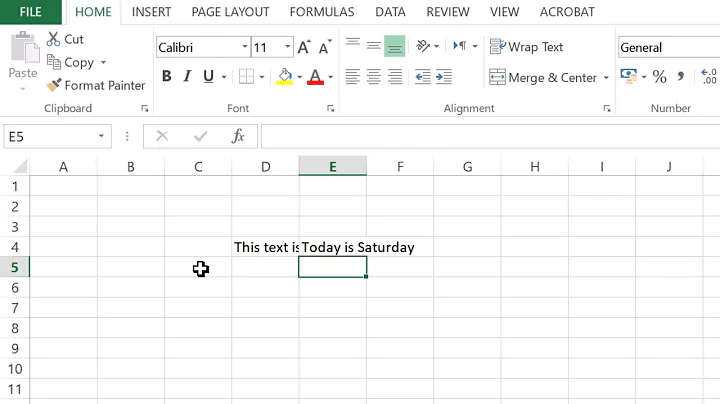Click Merge & Center
The image size is (720, 404).
click(543, 78)
